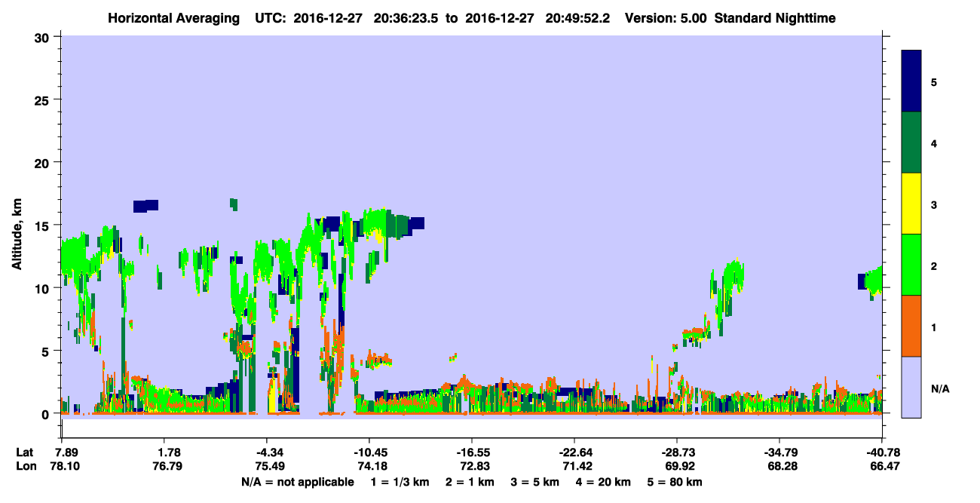Click legend text 'N/A = not applicable'
The image size is (980, 503).
298,482
